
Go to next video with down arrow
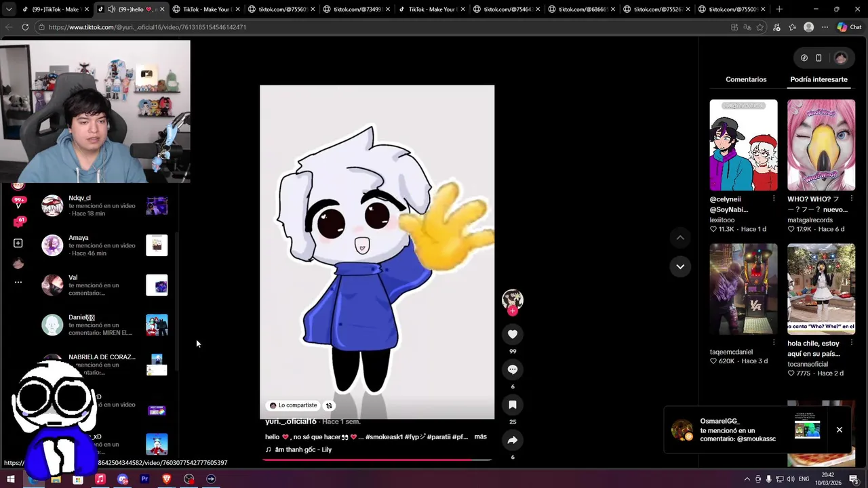tap(680, 266)
